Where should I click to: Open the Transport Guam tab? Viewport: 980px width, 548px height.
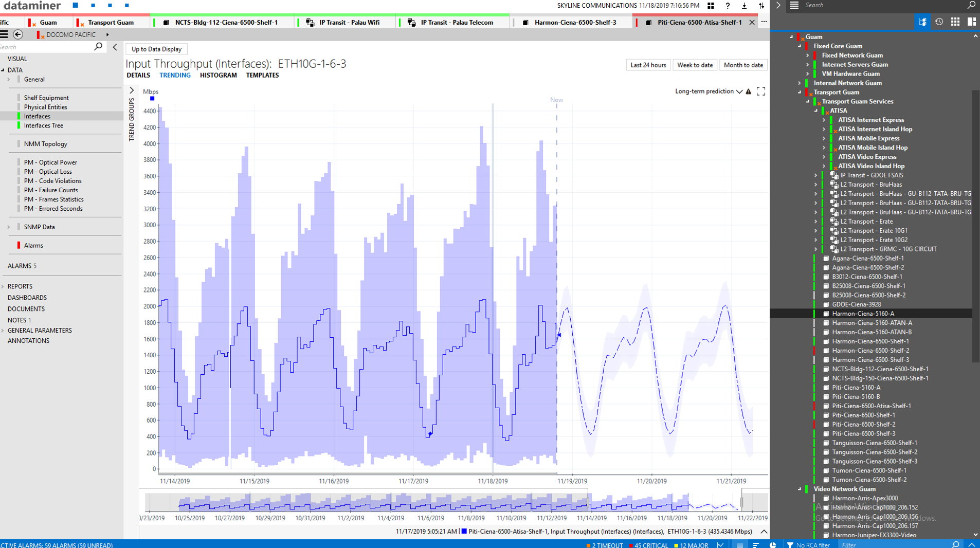point(111,23)
